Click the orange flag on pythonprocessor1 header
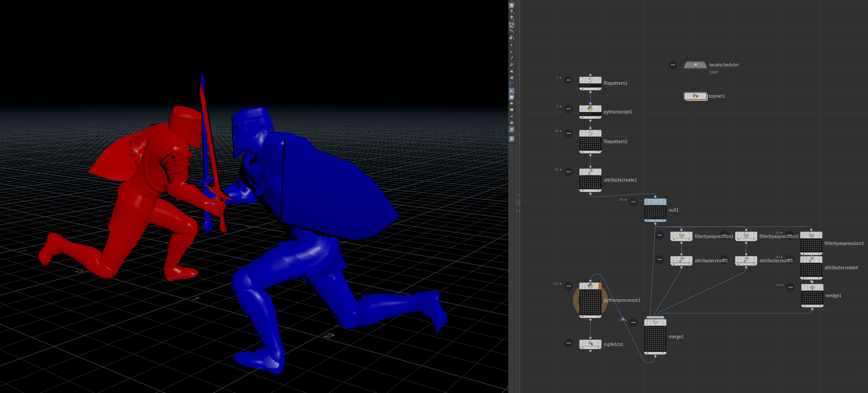Viewport: 868px width, 393px height. click(x=600, y=286)
